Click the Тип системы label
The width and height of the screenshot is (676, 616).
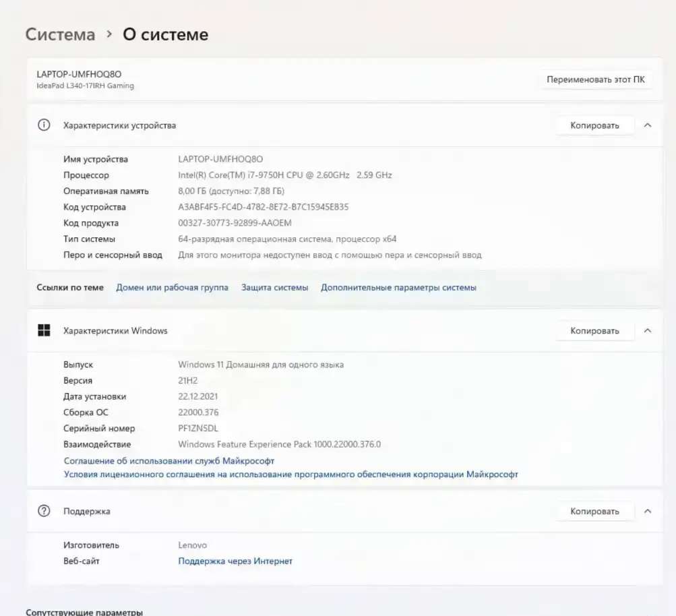[89, 239]
